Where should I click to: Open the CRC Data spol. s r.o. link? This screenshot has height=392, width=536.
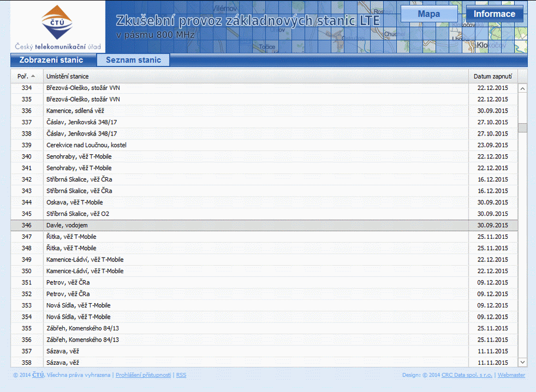coord(467,375)
